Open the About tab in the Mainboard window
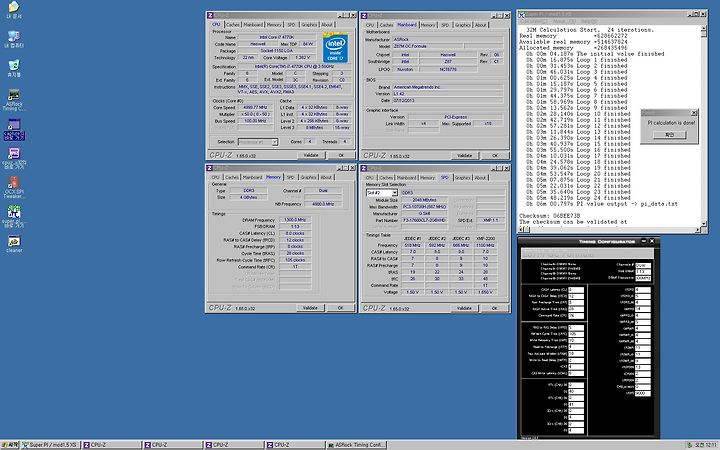The image size is (720, 450). click(480, 25)
